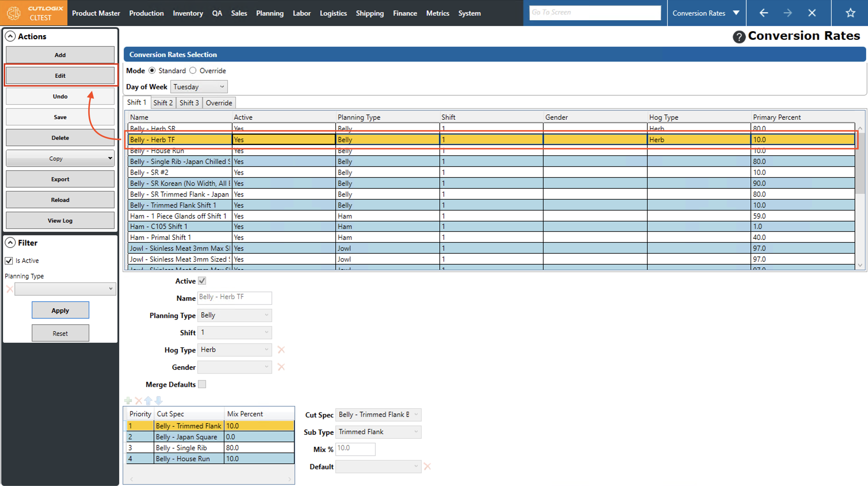This screenshot has width=868, height=486.
Task: Click the back arrow navigation icon
Action: (764, 13)
